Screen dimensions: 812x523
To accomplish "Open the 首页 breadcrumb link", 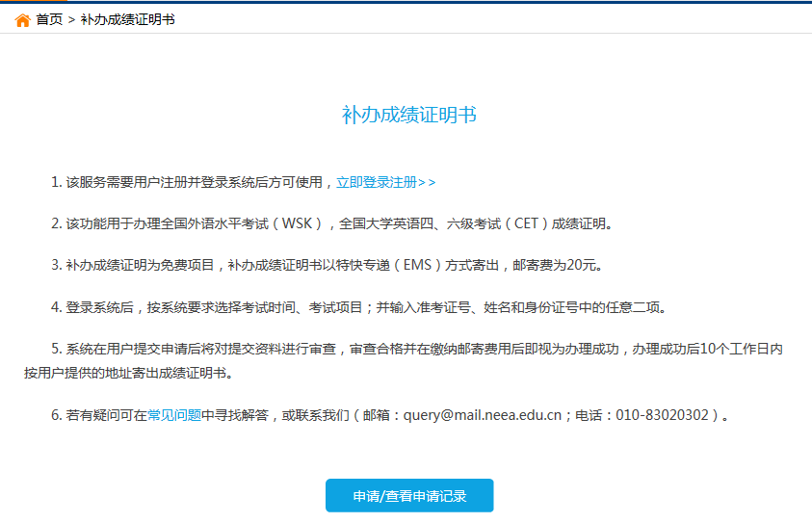I will coord(49,19).
